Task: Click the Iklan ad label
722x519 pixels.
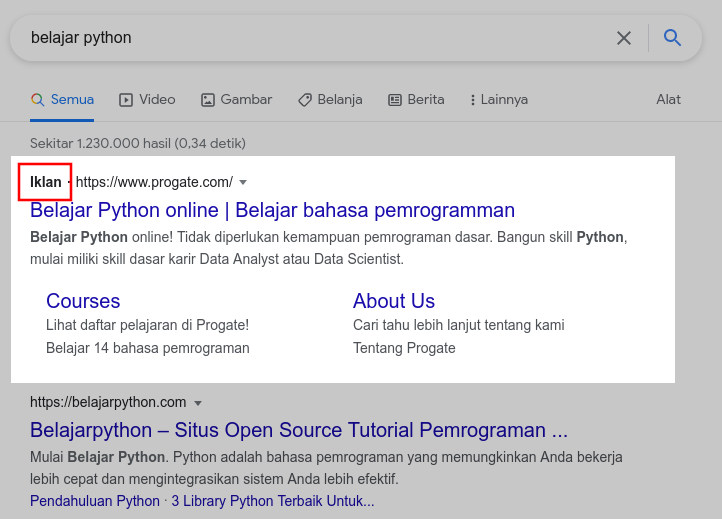Action: point(45,182)
